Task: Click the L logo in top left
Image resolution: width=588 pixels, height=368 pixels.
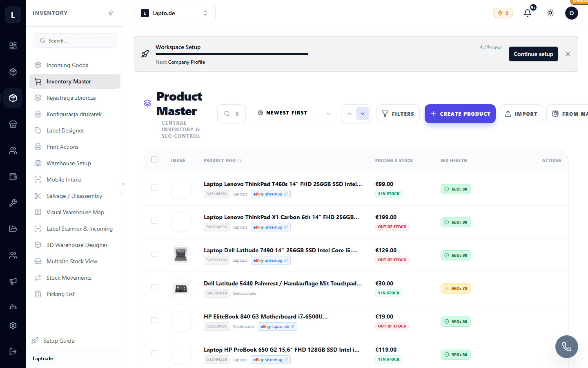Action: (x=13, y=15)
